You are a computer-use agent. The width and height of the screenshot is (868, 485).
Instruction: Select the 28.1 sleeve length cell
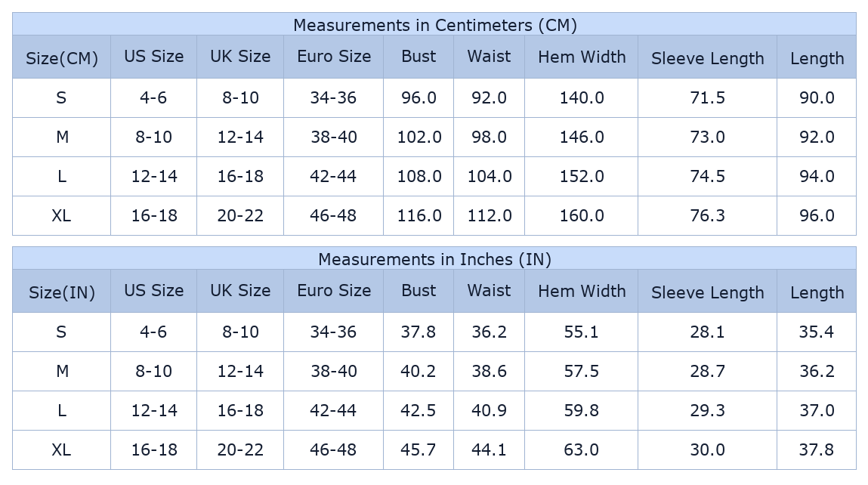pos(707,332)
